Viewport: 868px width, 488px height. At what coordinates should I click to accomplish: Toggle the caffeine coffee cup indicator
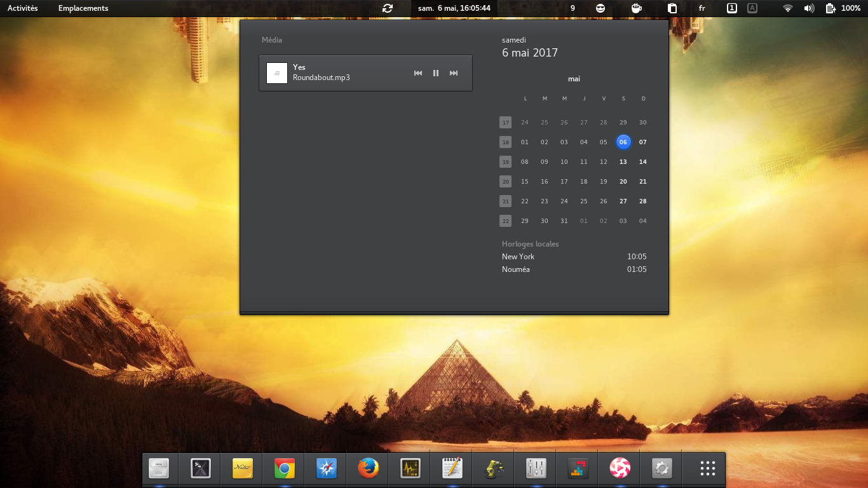(635, 8)
